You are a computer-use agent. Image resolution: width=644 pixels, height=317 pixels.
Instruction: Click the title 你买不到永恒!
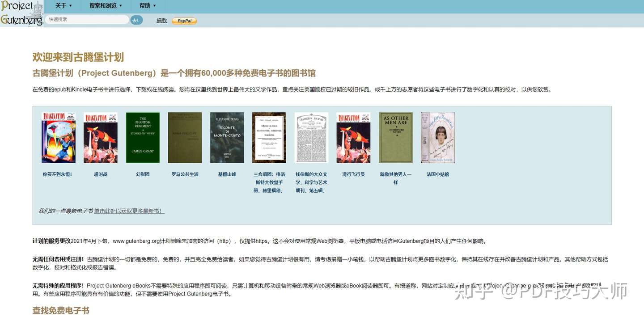click(x=57, y=174)
